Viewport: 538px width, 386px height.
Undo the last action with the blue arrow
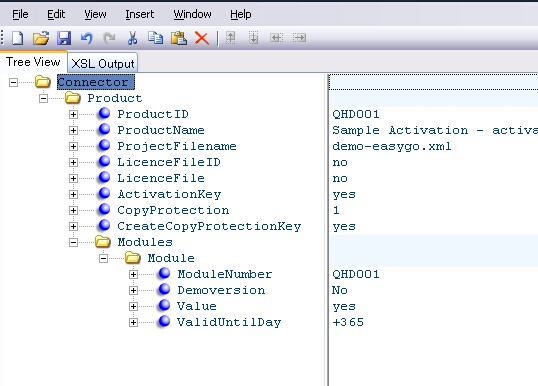pos(86,38)
